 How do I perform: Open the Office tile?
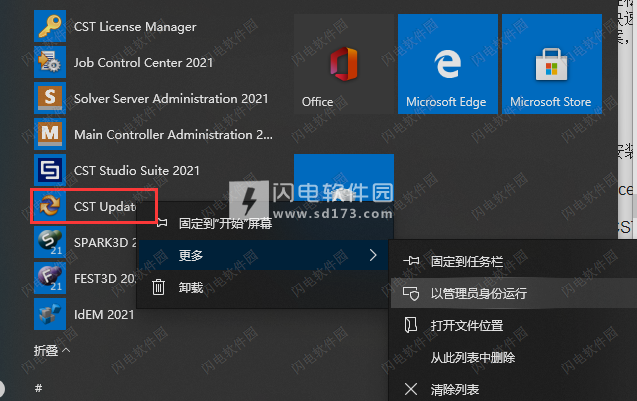344,64
